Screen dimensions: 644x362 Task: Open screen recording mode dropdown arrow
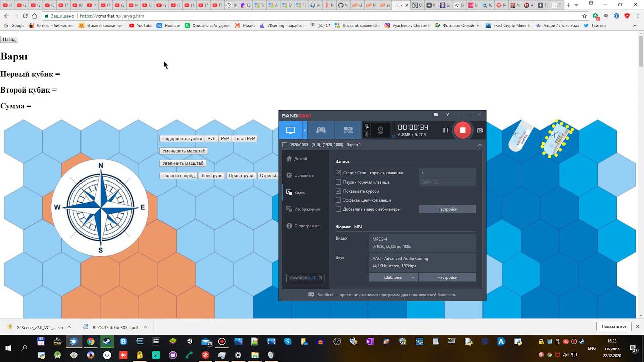[304, 130]
